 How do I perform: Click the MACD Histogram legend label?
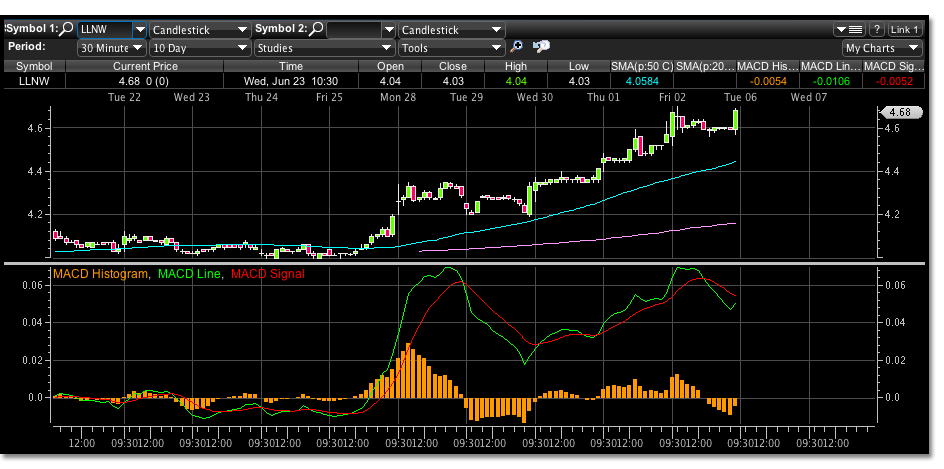[x=102, y=273]
